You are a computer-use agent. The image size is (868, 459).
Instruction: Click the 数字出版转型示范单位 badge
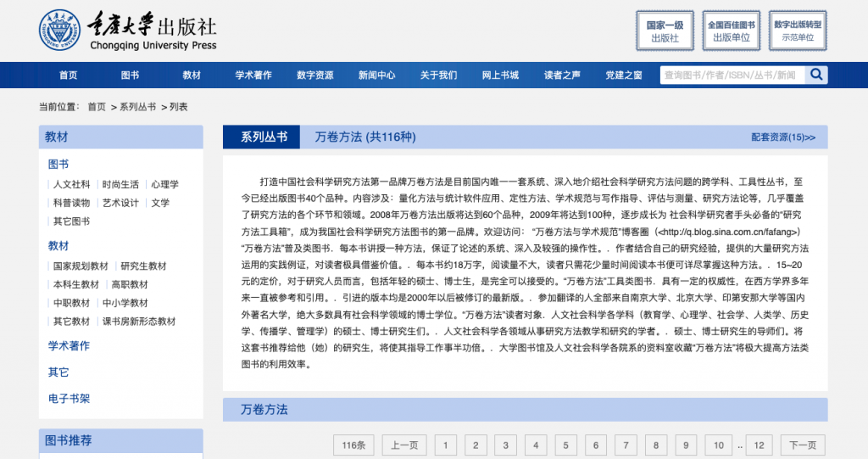(798, 31)
